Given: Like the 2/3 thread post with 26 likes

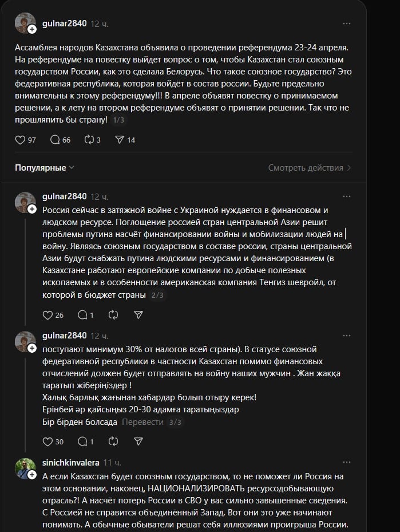Looking at the screenshot, I should (48, 315).
